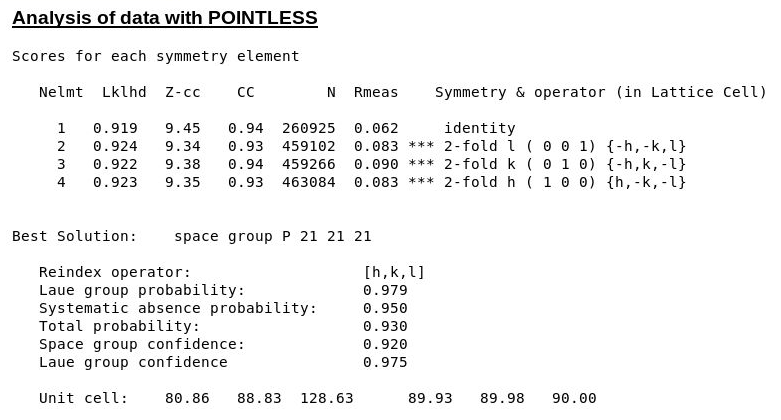Click the unit cell length 128.63
The image size is (781, 420).
click(x=327, y=398)
